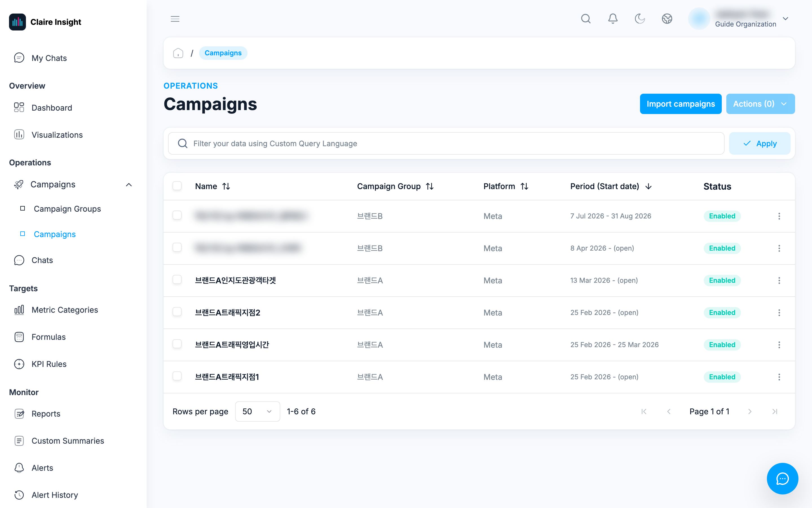
Task: Open row actions for 브랜드A트래픽지점1
Action: point(779,377)
